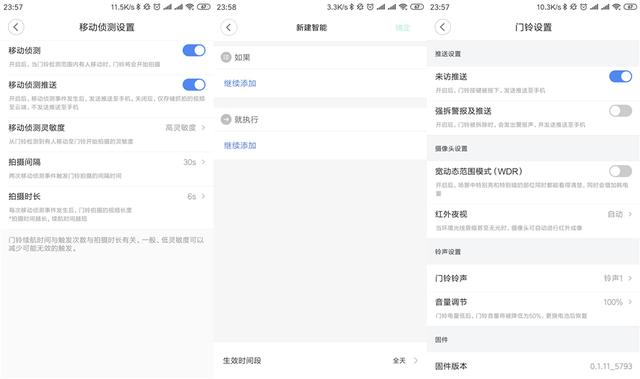Tap battery icon in the 移动侦测设置 status bar

pyautogui.click(x=204, y=7)
